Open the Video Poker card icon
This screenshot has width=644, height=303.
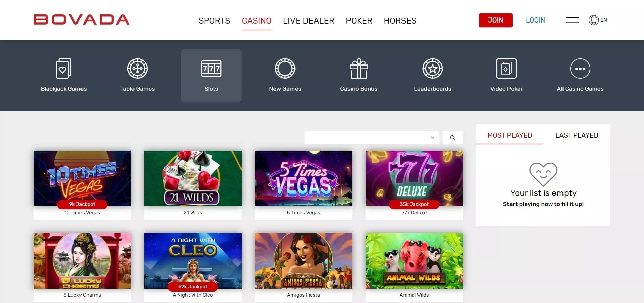[x=506, y=69]
